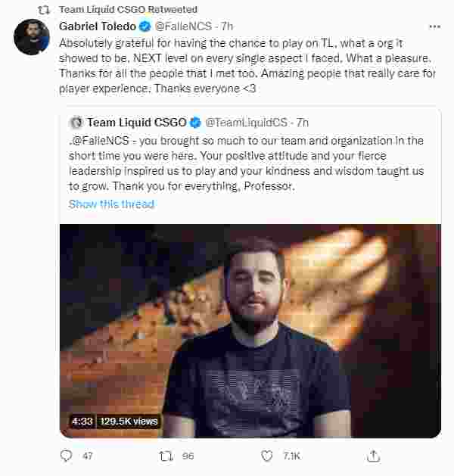Retweet this tweet using the arrows icon
This screenshot has height=476, width=454.
166,456
